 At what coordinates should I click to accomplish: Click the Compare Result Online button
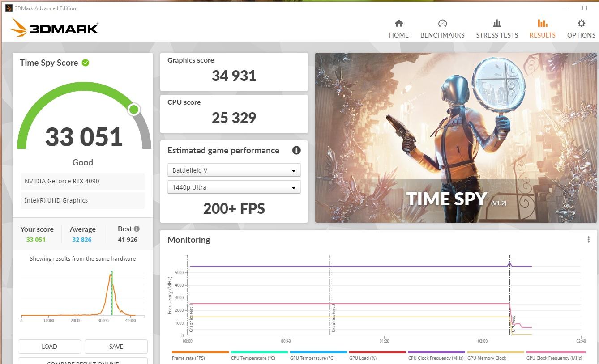[x=83, y=361]
